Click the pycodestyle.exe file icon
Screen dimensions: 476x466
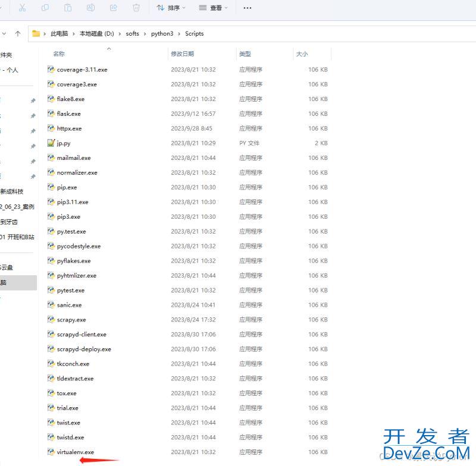coord(51,246)
